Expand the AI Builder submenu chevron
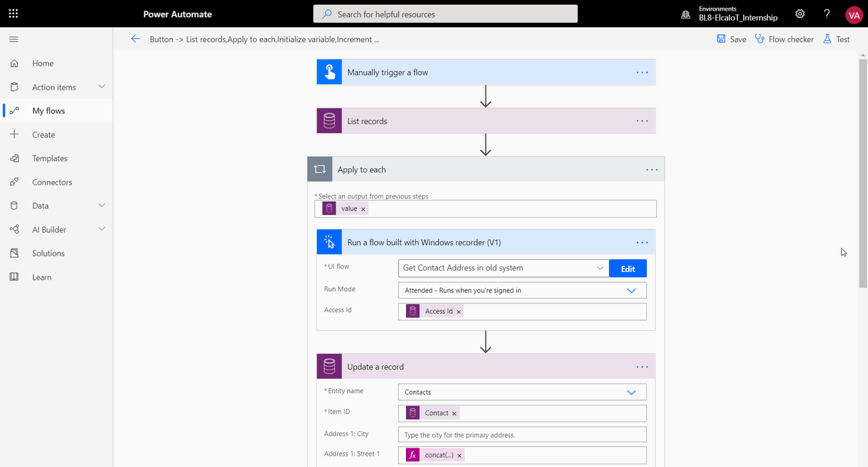The image size is (868, 467). (x=101, y=229)
